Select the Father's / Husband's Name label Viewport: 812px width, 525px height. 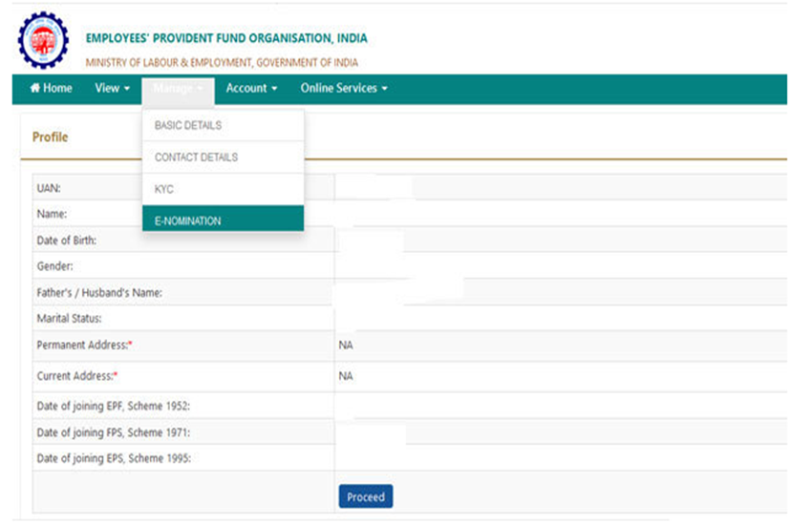tap(99, 293)
